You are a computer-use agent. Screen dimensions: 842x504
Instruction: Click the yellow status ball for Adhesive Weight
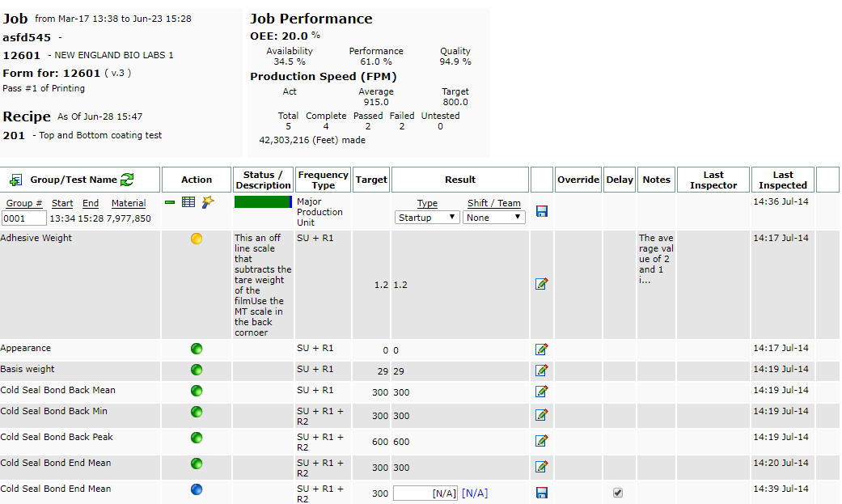coord(197,239)
